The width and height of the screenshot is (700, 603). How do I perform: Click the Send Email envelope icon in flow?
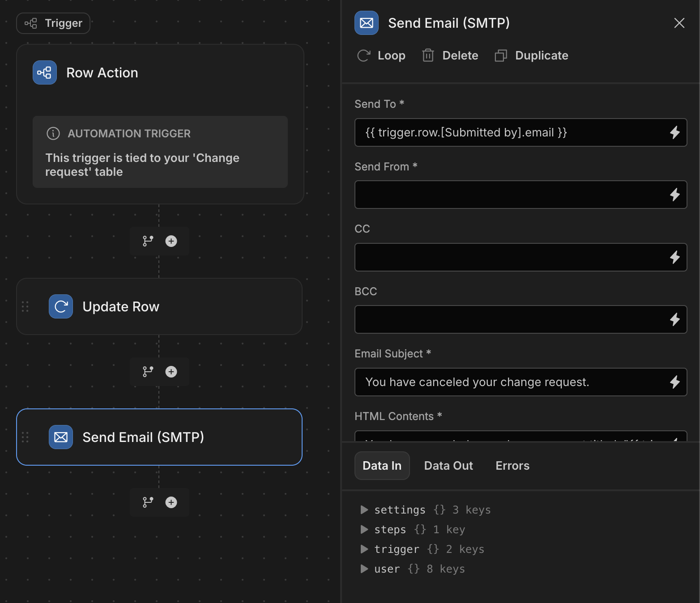point(61,437)
